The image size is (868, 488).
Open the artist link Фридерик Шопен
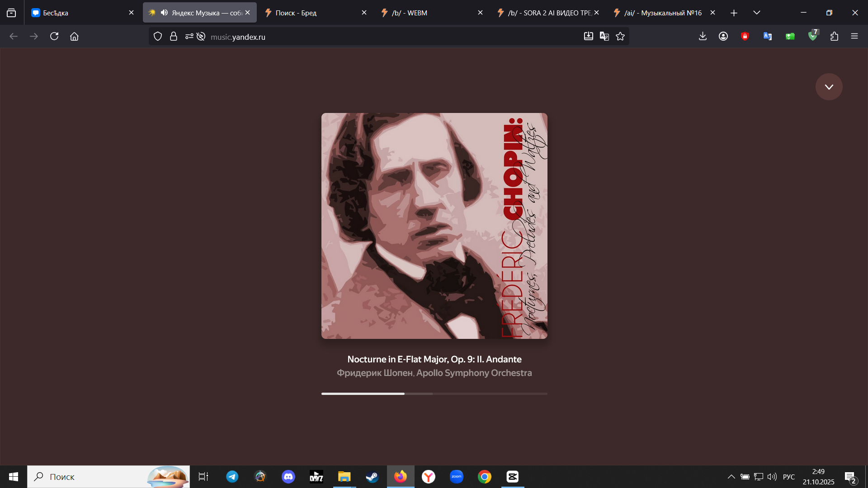[374, 373]
